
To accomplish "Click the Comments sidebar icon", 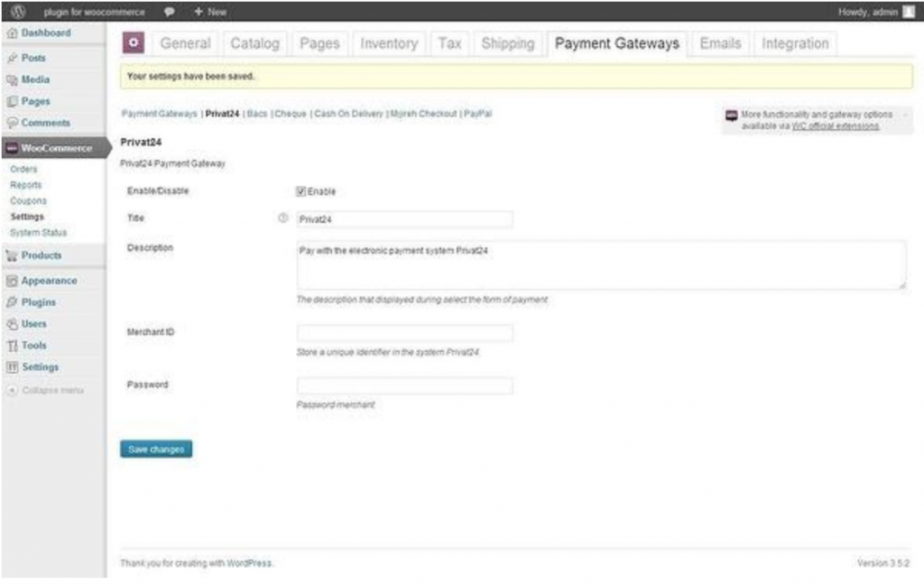I will coord(12,123).
